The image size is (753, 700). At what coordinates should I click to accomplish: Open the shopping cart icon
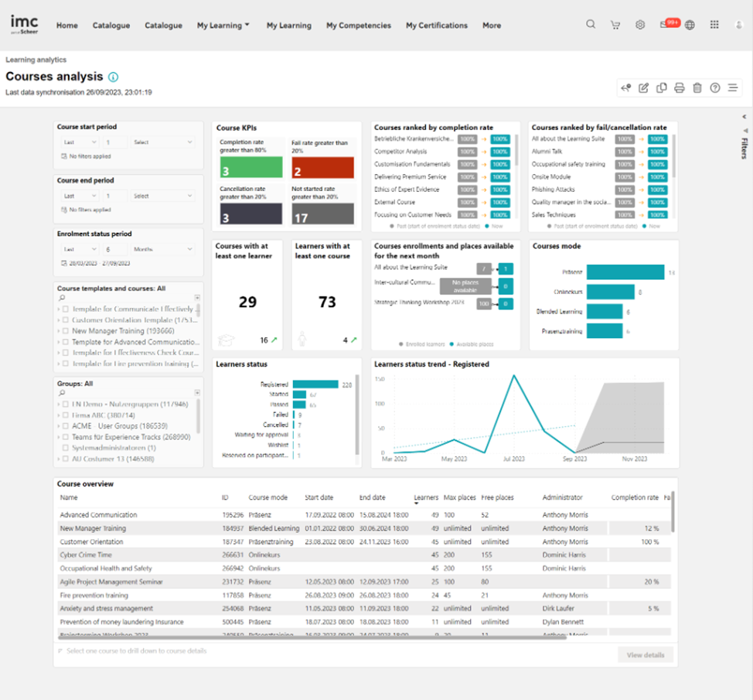(615, 25)
